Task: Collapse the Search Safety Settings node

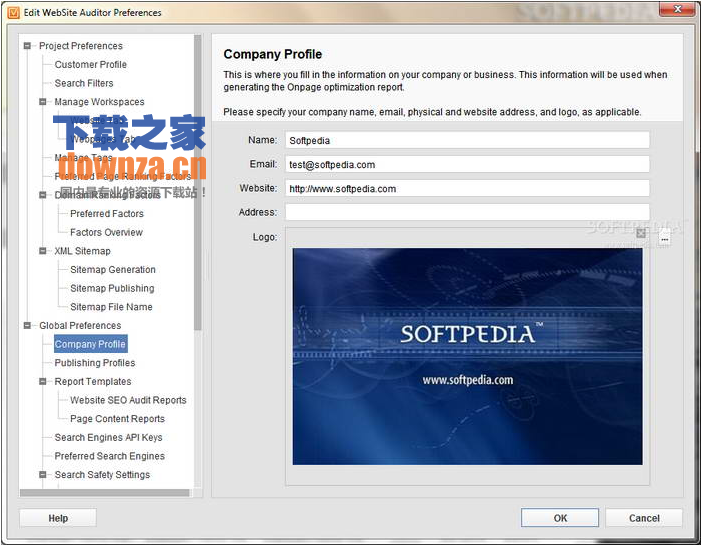Action: [x=43, y=474]
